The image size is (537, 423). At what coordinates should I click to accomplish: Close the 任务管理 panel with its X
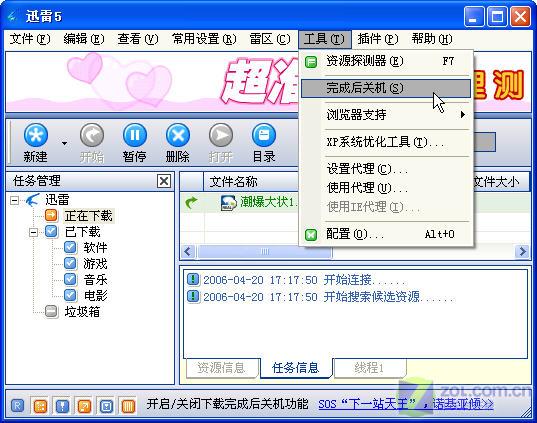pyautogui.click(x=164, y=181)
